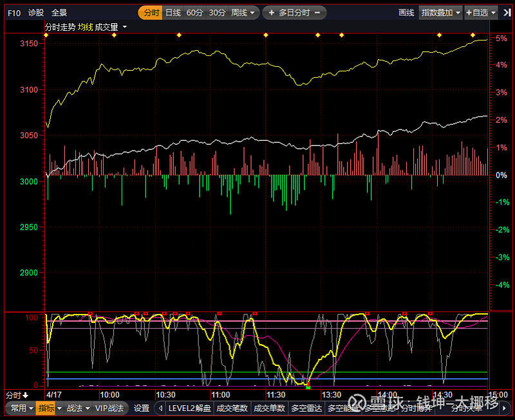Click the plus icon on 多日分时
This screenshot has width=515, height=420.
click(272, 13)
